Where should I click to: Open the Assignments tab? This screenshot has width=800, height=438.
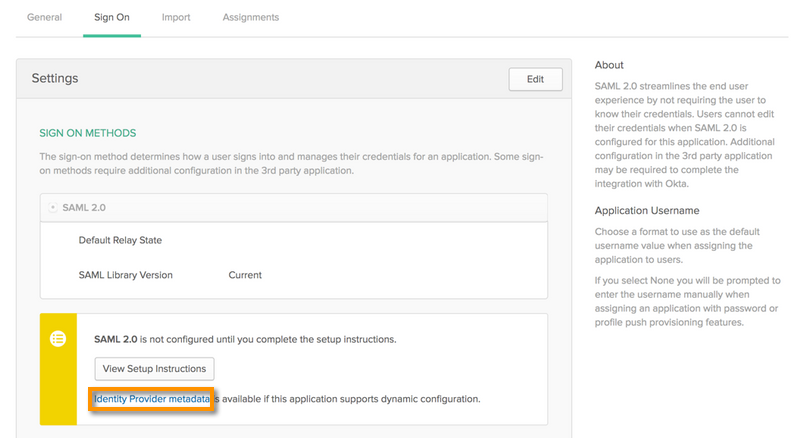point(251,17)
